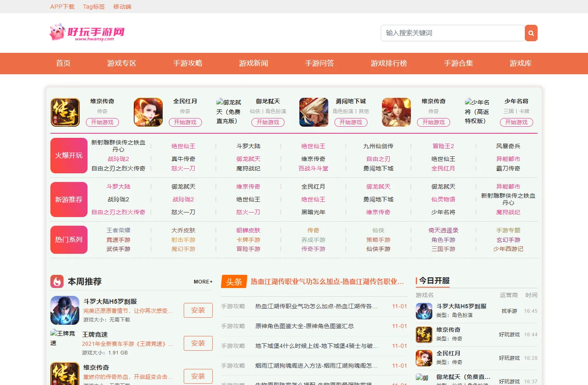The image size is (588, 385).
Task: Click 百战斗斗堂 link
Action: pos(313,168)
